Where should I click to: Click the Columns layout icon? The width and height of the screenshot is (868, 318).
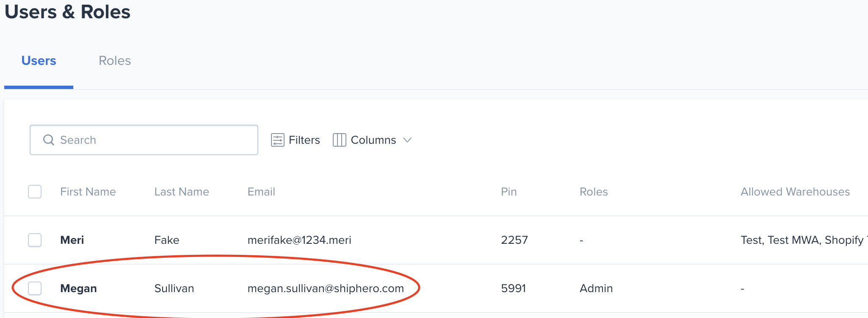[339, 140]
